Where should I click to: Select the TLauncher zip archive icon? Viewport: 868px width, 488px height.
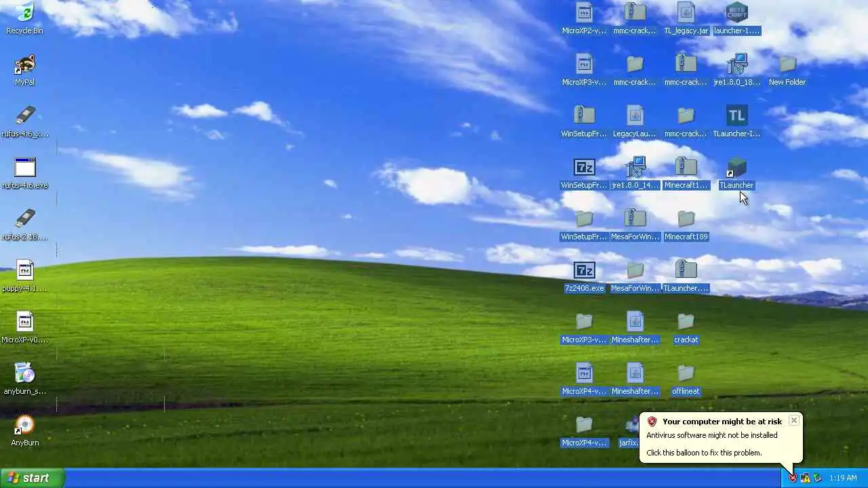[686, 276]
